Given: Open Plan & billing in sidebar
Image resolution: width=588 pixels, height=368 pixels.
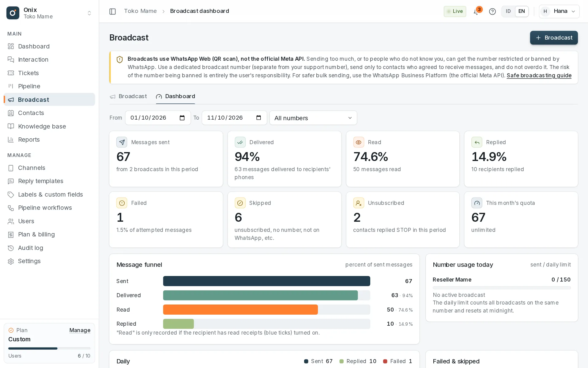Looking at the screenshot, I should point(49,234).
